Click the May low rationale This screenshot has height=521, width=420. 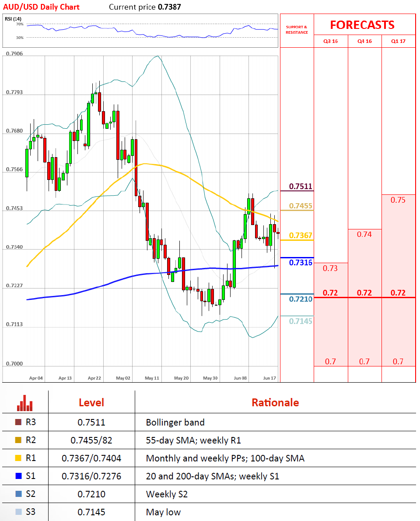point(163,512)
